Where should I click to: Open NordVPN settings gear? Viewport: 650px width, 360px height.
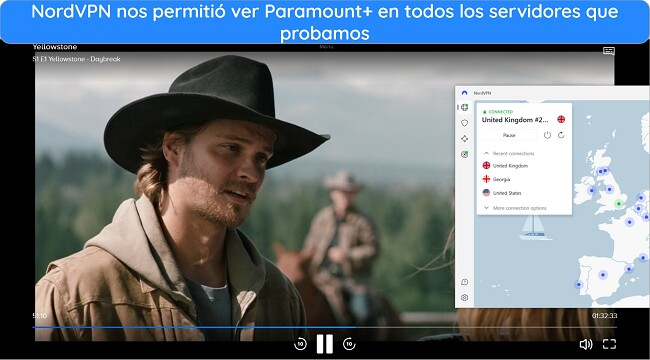pos(464,297)
